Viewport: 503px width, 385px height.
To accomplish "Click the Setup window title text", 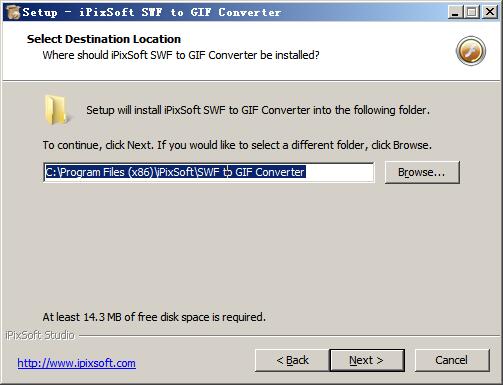I will click(x=152, y=12).
